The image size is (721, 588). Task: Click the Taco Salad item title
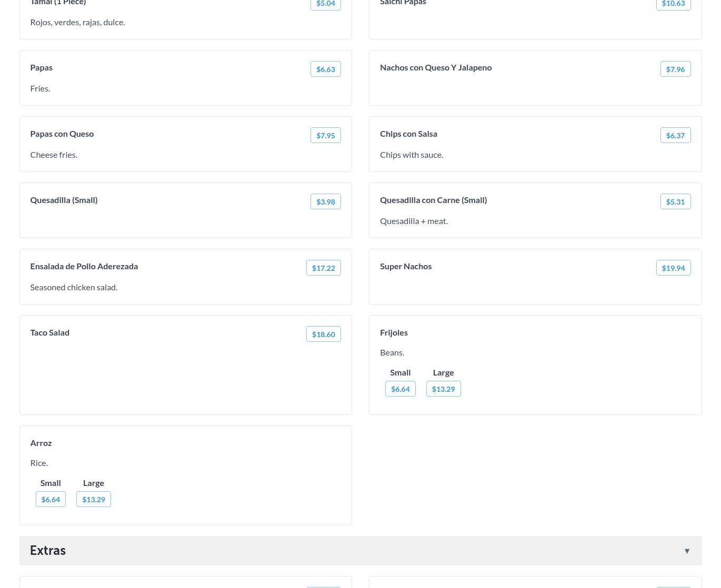pyautogui.click(x=49, y=332)
